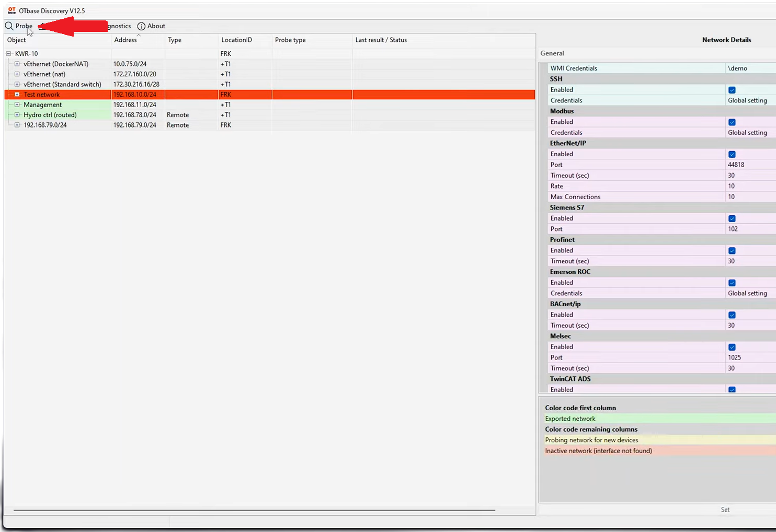This screenshot has height=532, width=776.
Task: Toggle the EtherNet/IP Enabled checkbox
Action: 732,154
